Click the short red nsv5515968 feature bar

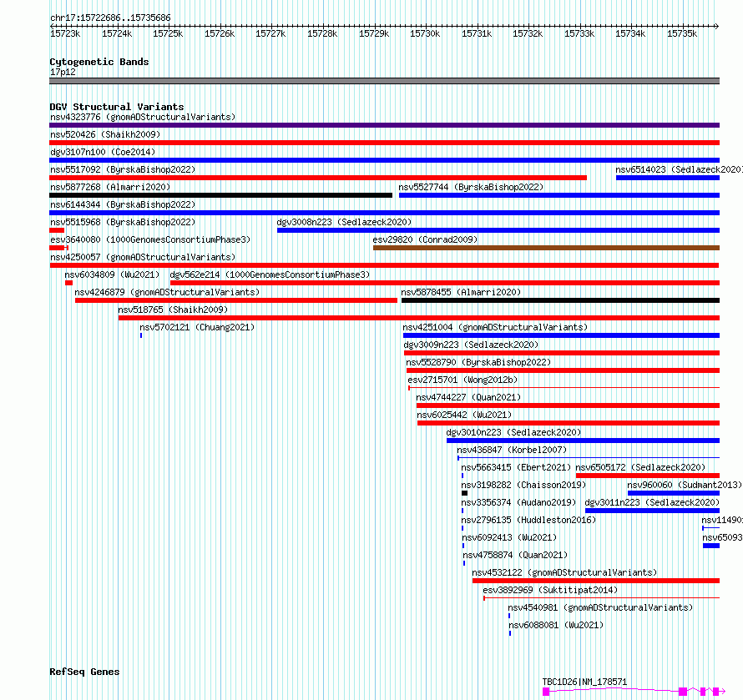(57, 230)
